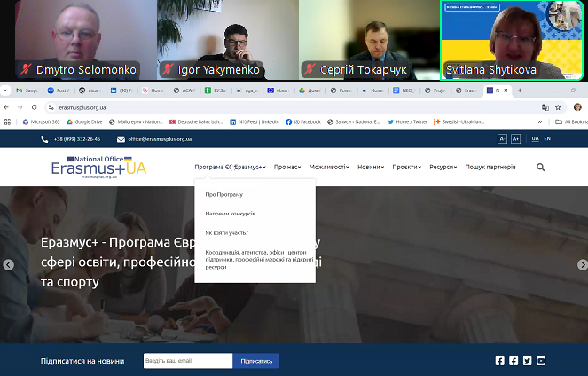Open the Chrome profile avatar
The height and width of the screenshot is (376, 588).
pyautogui.click(x=577, y=107)
